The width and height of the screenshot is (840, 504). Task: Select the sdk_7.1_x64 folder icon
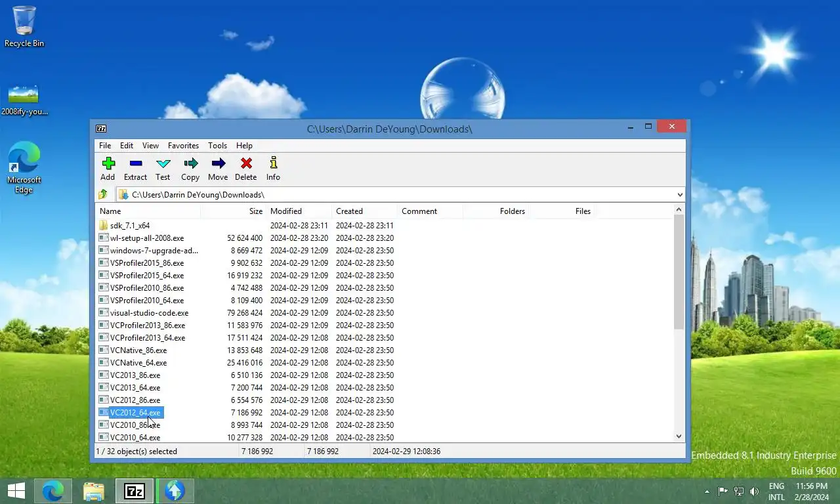(x=104, y=225)
